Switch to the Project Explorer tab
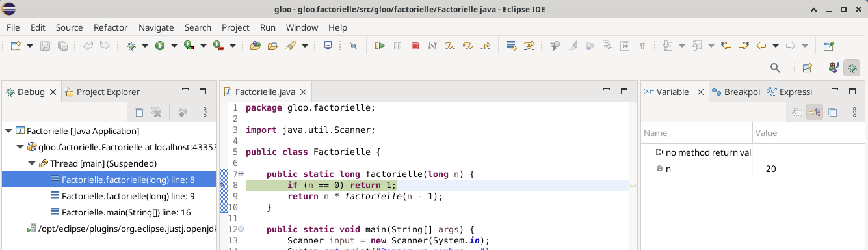Screen dimensions: 868x250 108,92
